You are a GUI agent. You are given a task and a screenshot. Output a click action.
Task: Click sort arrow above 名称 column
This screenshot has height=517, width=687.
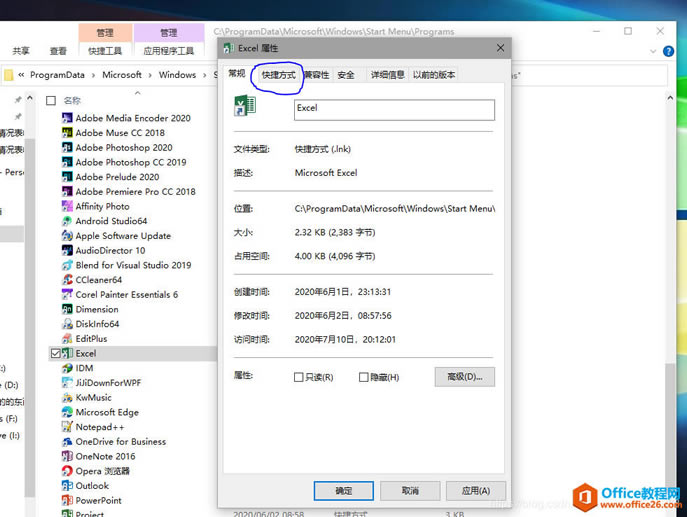coord(138,93)
